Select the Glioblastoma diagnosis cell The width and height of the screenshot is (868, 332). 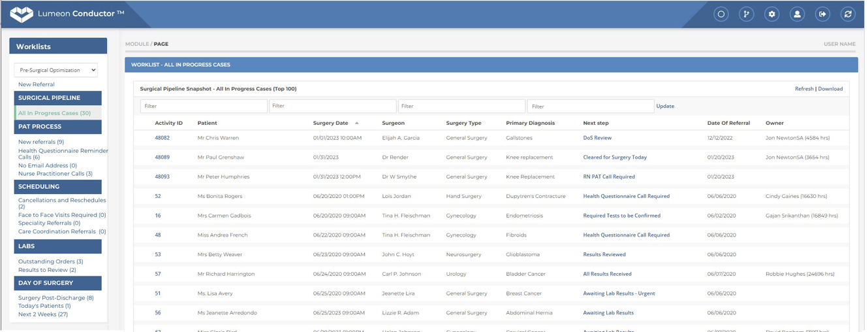pos(523,255)
